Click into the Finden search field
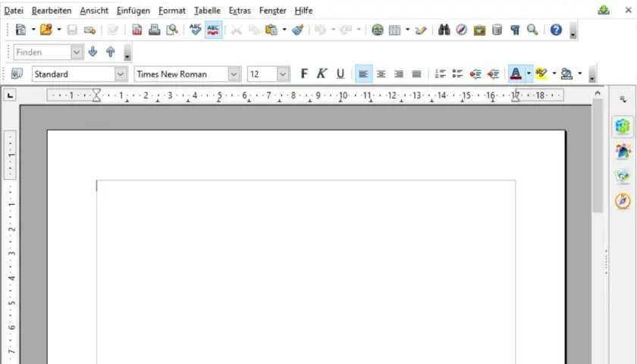 click(x=42, y=52)
